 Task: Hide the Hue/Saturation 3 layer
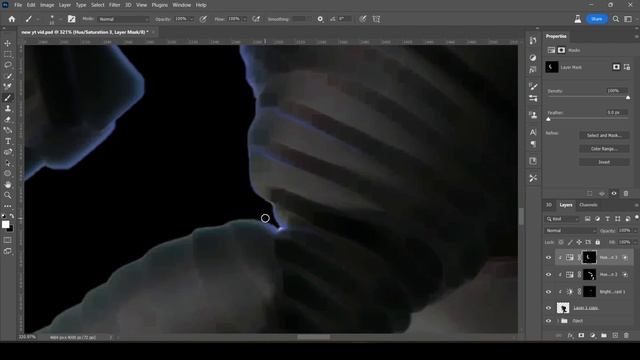coord(549,258)
